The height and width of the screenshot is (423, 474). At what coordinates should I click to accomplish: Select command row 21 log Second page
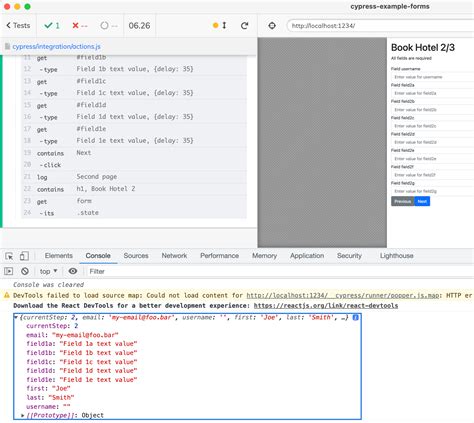pos(134,177)
